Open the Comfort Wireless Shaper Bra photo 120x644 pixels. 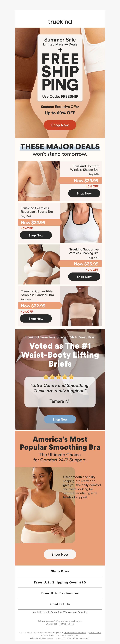[x=39, y=181]
